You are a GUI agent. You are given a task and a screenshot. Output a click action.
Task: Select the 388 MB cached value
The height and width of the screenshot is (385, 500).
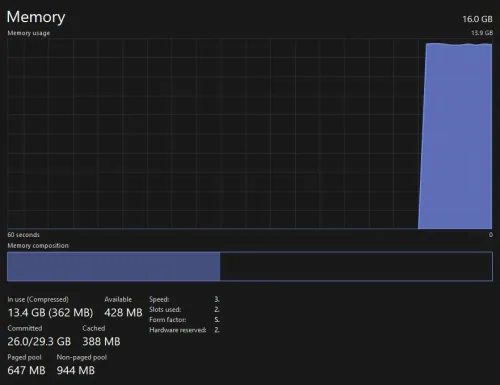(101, 341)
